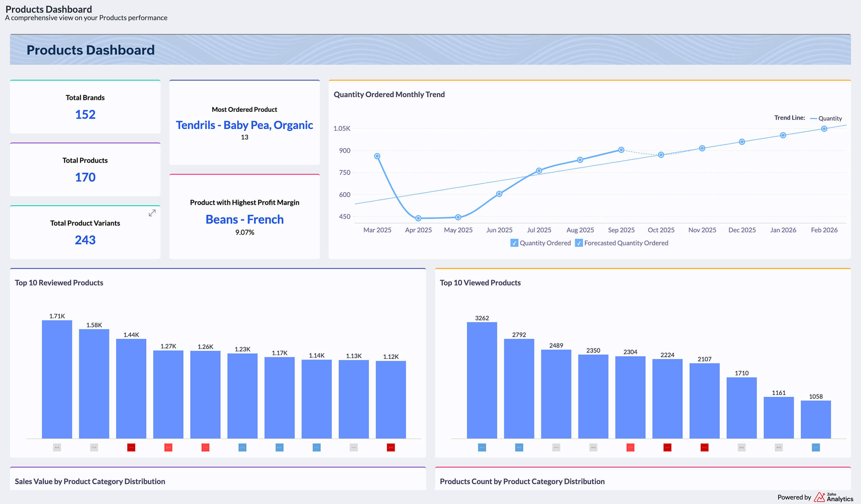The height and width of the screenshot is (504, 861).
Task: Click the expand icon on Total Product Variants card
Action: point(152,213)
